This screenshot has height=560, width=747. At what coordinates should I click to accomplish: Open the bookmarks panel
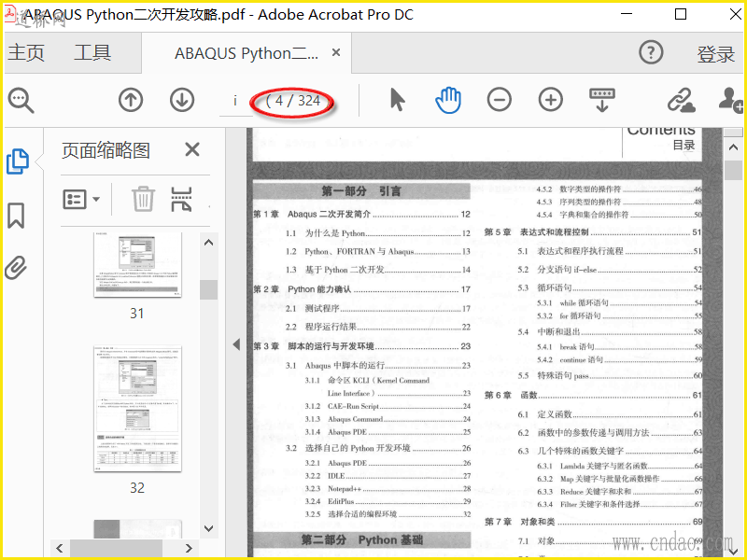pyautogui.click(x=16, y=216)
